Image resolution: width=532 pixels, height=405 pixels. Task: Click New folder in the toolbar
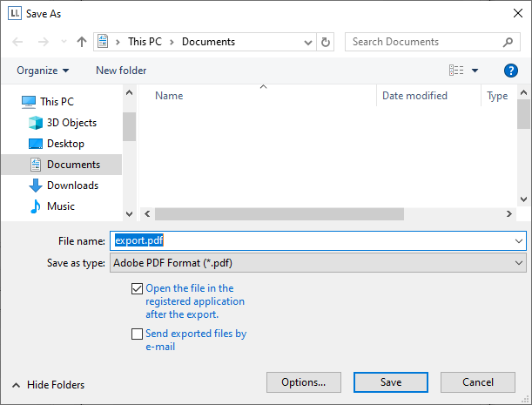121,71
